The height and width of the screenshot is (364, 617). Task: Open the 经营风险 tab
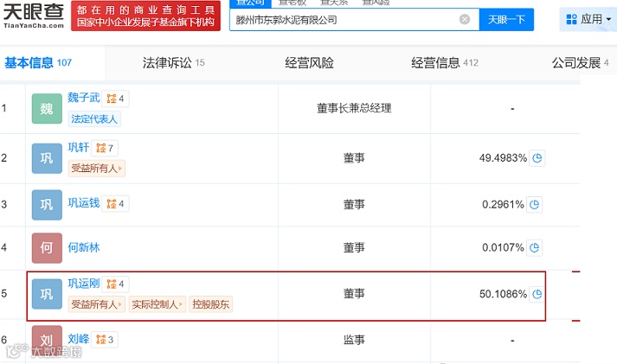pos(309,63)
